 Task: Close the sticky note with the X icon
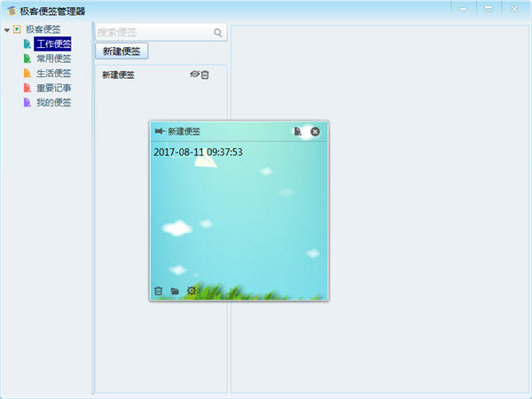click(x=315, y=131)
